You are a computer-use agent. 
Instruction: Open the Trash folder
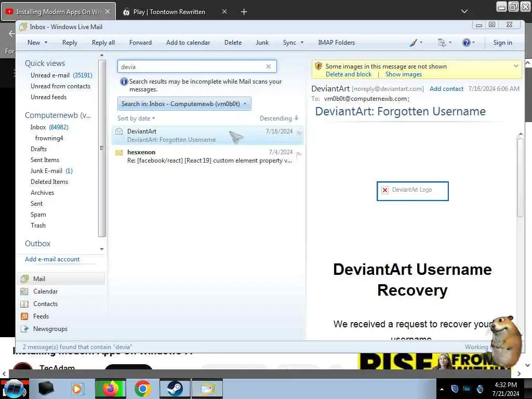(x=37, y=225)
